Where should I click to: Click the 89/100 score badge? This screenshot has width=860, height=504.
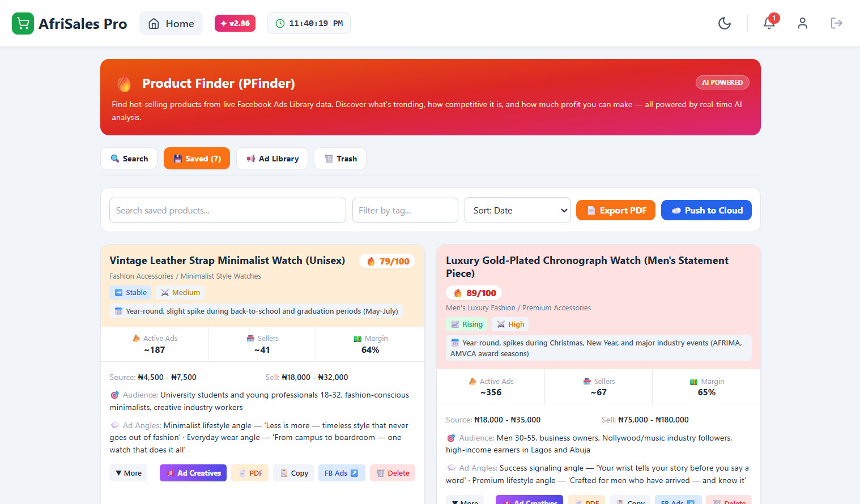tap(474, 293)
